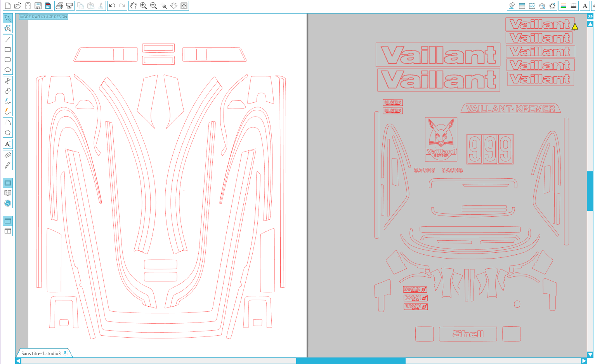Zoom in with the magnifier plus

tap(144, 6)
